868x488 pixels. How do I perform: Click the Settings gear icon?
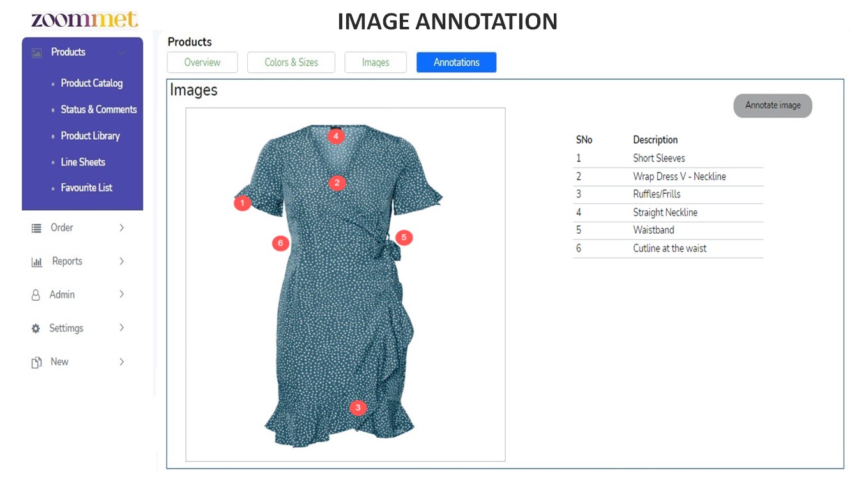click(x=36, y=329)
